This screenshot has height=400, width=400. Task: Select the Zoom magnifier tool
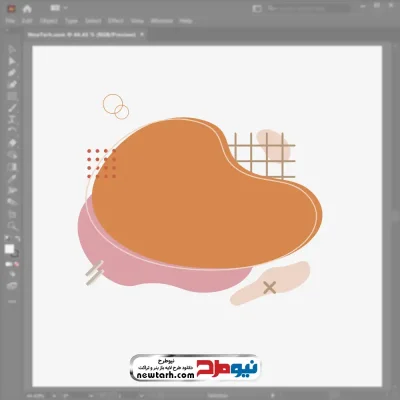pyautogui.click(x=12, y=226)
